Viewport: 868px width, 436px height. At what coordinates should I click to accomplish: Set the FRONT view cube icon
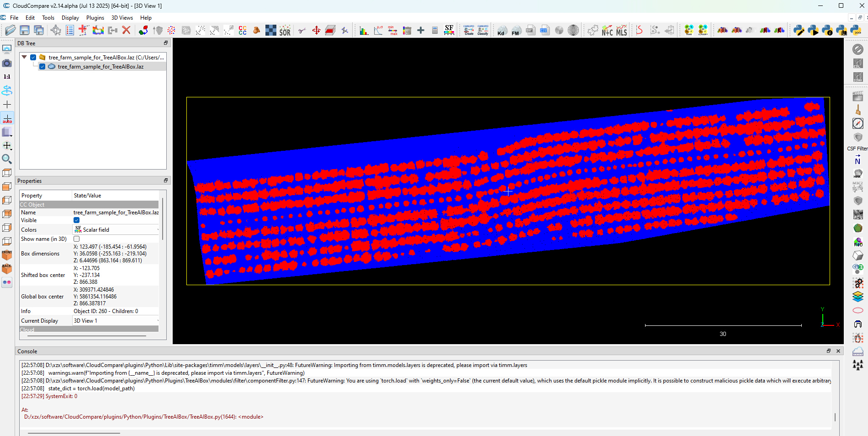pos(7,255)
